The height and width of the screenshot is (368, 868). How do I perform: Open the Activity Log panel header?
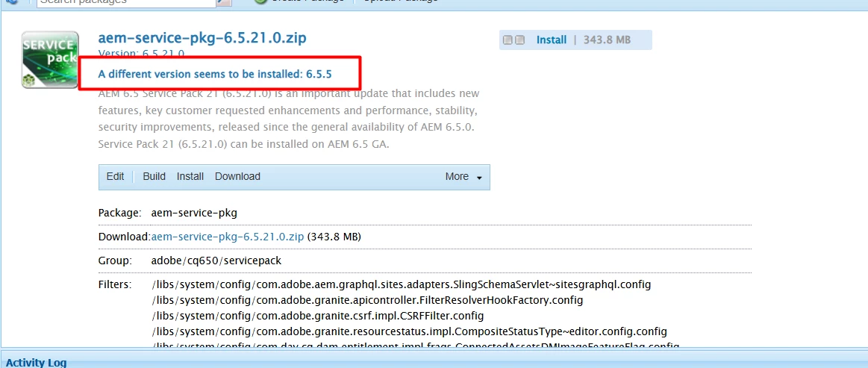pyautogui.click(x=37, y=363)
